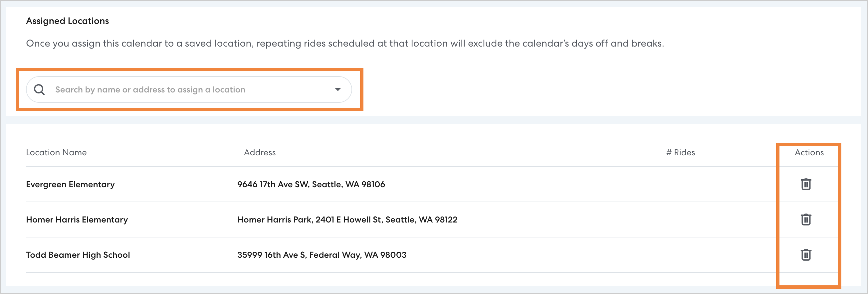This screenshot has width=868, height=294.
Task: Click the 9646 17th Ave SW address
Action: coord(311,185)
